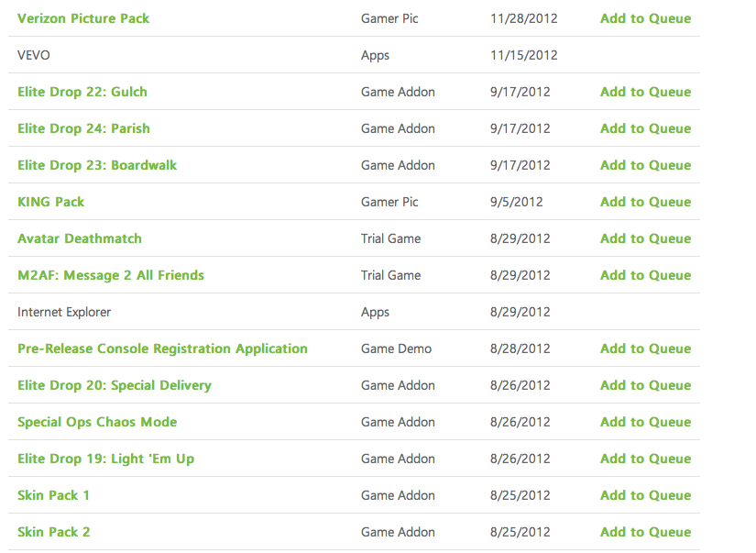The image size is (756, 553).
Task: Open the KING Pack link
Action: click(x=50, y=202)
